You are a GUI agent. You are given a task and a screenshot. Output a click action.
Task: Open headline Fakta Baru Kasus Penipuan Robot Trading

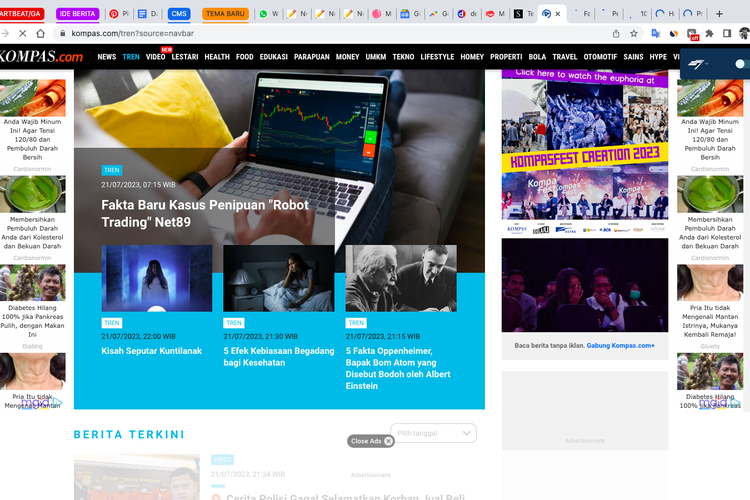[x=205, y=213]
